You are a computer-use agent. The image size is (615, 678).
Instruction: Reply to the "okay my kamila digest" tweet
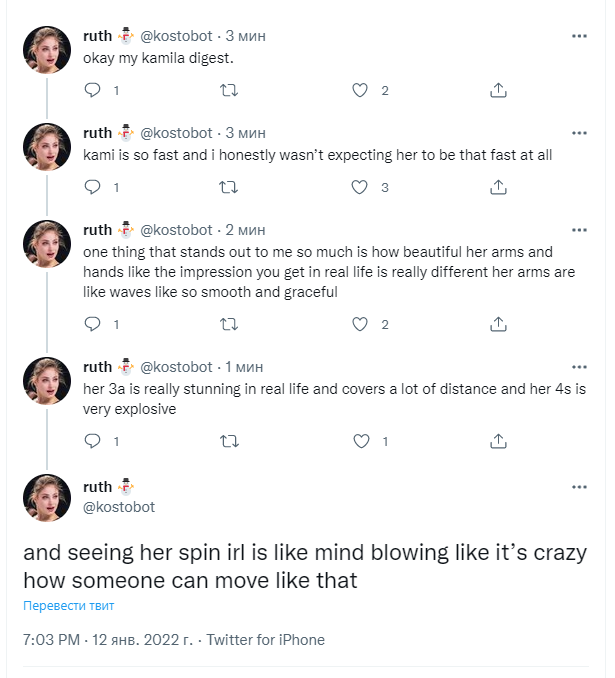click(x=93, y=90)
